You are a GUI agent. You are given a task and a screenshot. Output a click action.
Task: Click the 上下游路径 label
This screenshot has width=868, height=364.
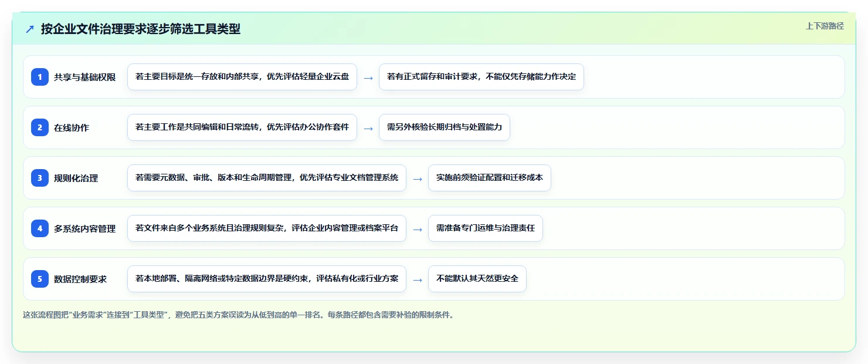tap(825, 26)
